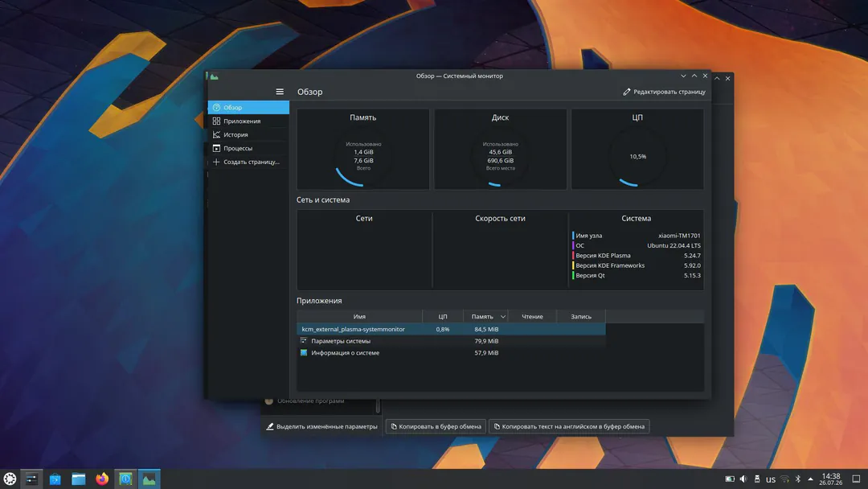
Task: Click the Bluetooth tray icon
Action: pyautogui.click(x=798, y=479)
